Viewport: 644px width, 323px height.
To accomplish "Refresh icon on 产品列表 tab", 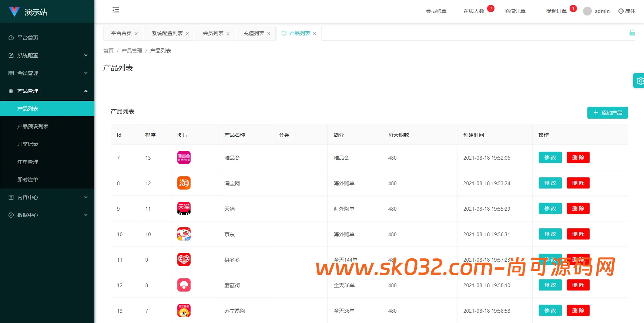I will pyautogui.click(x=284, y=33).
